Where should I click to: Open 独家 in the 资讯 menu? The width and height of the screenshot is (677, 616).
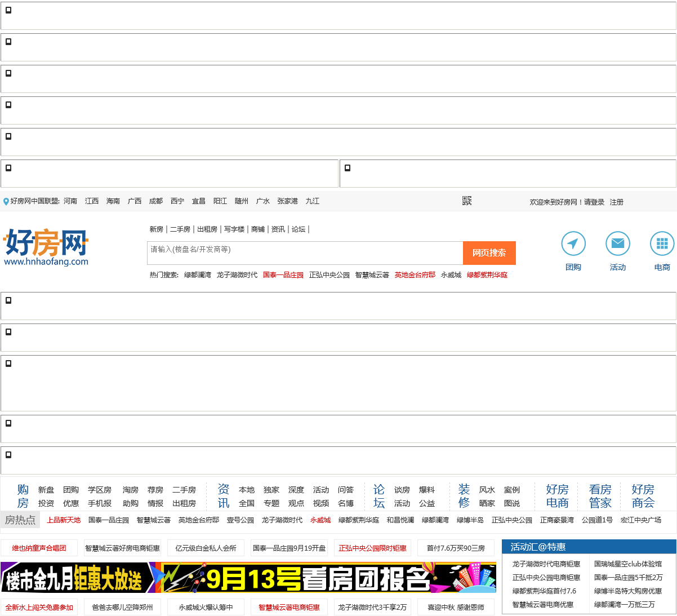tap(271, 490)
